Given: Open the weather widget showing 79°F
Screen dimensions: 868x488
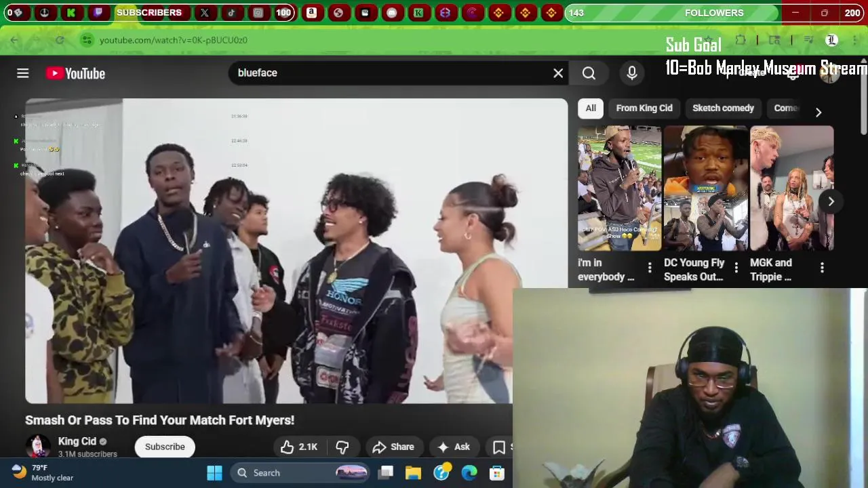Looking at the screenshot, I should 42,472.
